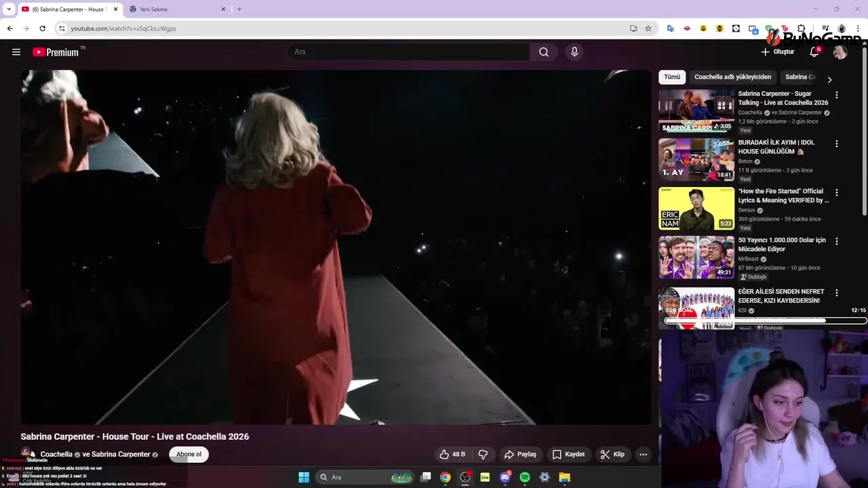Screen dimensions: 868x488
Task: Open options for EĞER AİLESİ SENDEN NEFRET video
Action: (x=836, y=293)
